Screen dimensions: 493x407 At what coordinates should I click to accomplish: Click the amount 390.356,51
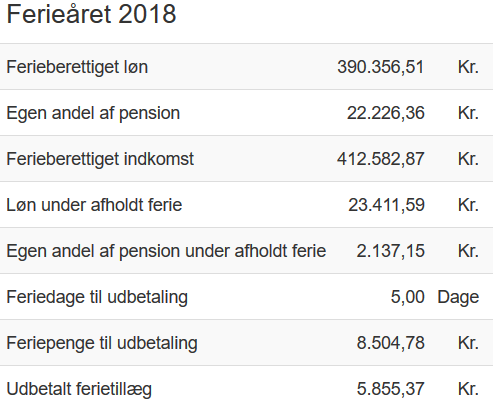(x=381, y=67)
